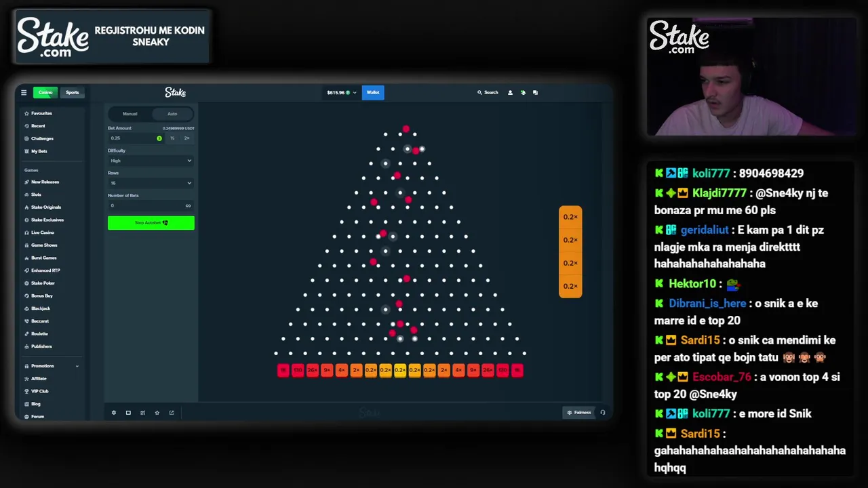The width and height of the screenshot is (868, 488).
Task: Open Forum link in sidebar
Action: pos(37,417)
